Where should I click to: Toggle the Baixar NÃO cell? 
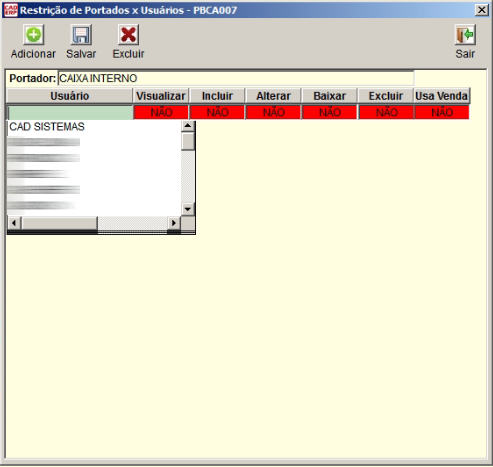coord(330,112)
